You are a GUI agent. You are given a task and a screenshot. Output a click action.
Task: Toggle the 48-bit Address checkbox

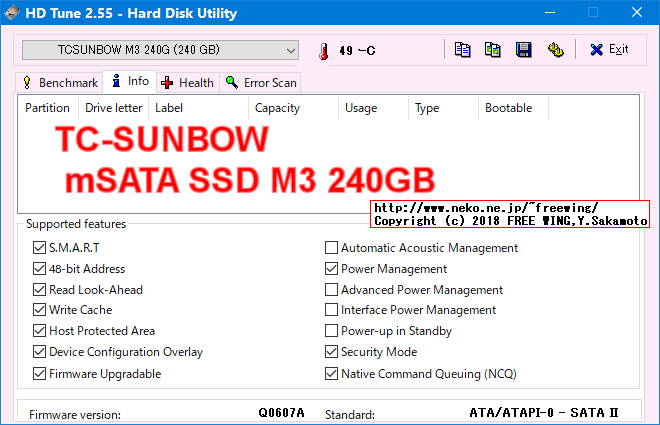(40, 268)
